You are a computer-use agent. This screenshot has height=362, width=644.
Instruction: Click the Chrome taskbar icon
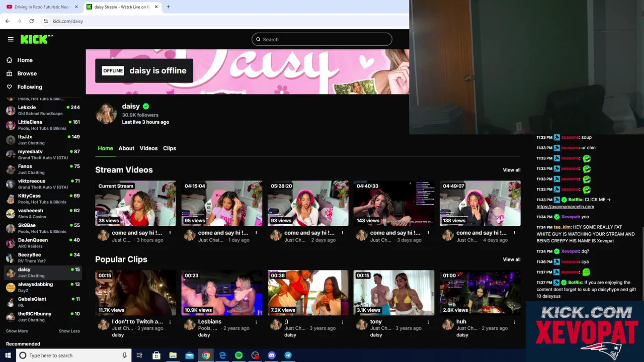206,355
